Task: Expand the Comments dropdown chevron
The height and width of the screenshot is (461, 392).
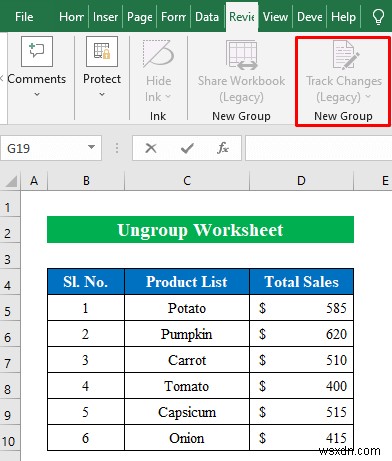Action: [x=37, y=95]
